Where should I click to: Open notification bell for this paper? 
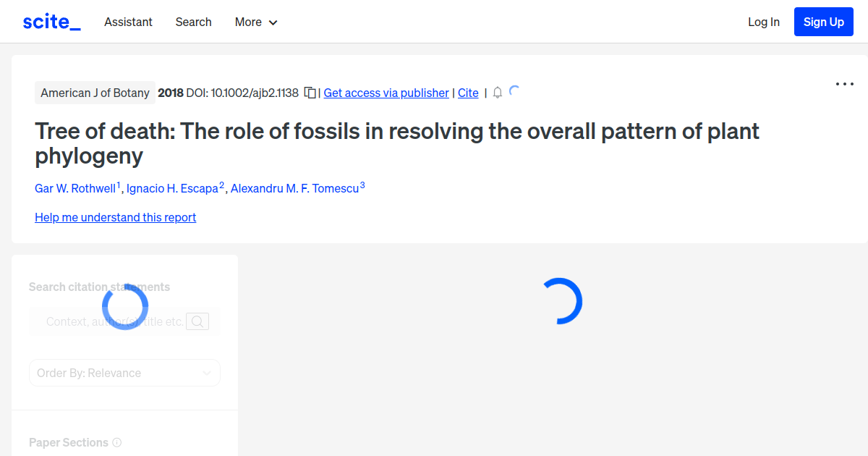click(497, 93)
